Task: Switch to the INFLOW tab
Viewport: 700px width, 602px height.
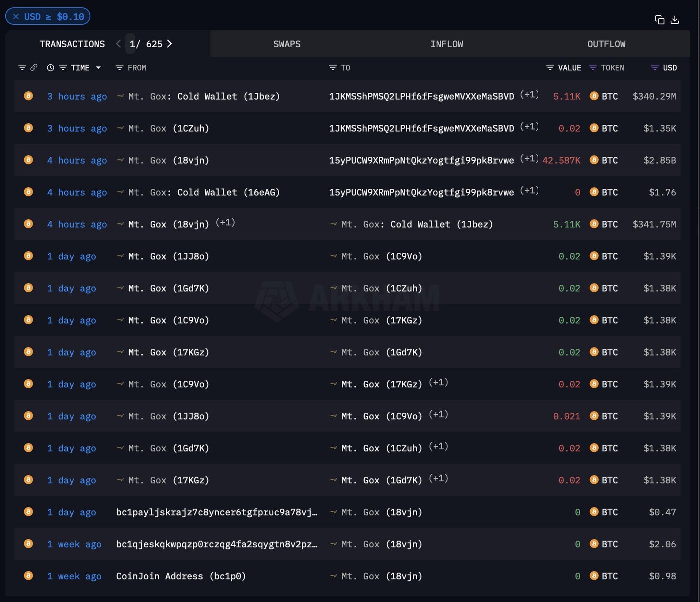Action: 446,44
